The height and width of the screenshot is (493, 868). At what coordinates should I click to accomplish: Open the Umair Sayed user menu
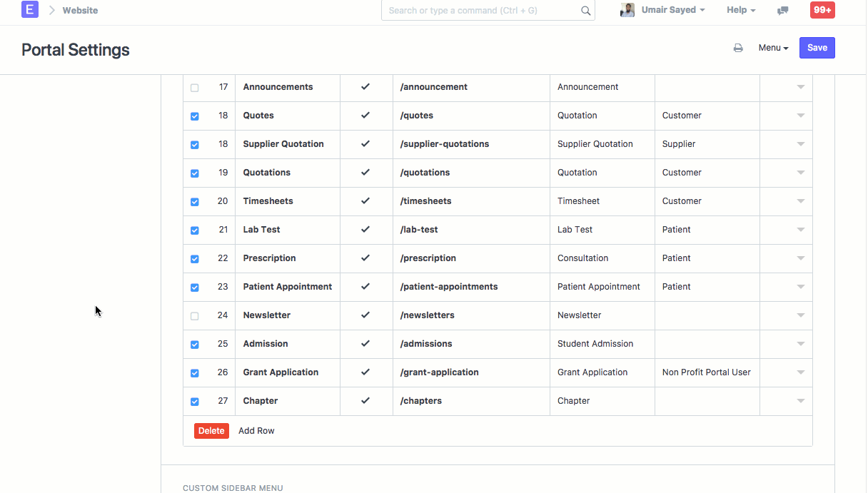pos(673,10)
